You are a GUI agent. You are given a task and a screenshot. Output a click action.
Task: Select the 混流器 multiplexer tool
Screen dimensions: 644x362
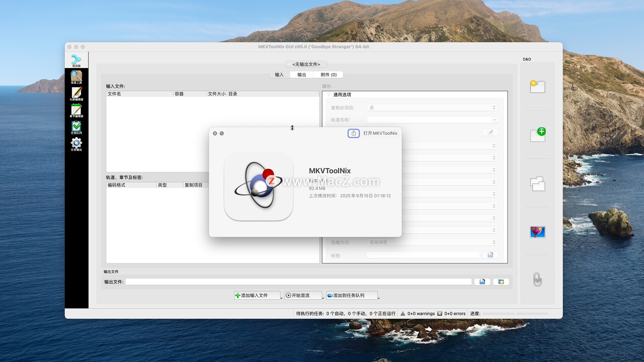click(x=76, y=61)
